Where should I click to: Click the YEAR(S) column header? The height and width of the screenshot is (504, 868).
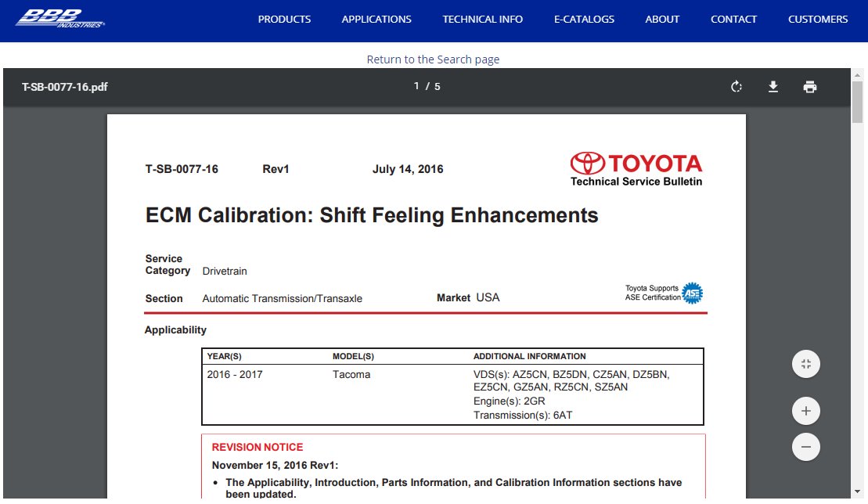pos(224,356)
